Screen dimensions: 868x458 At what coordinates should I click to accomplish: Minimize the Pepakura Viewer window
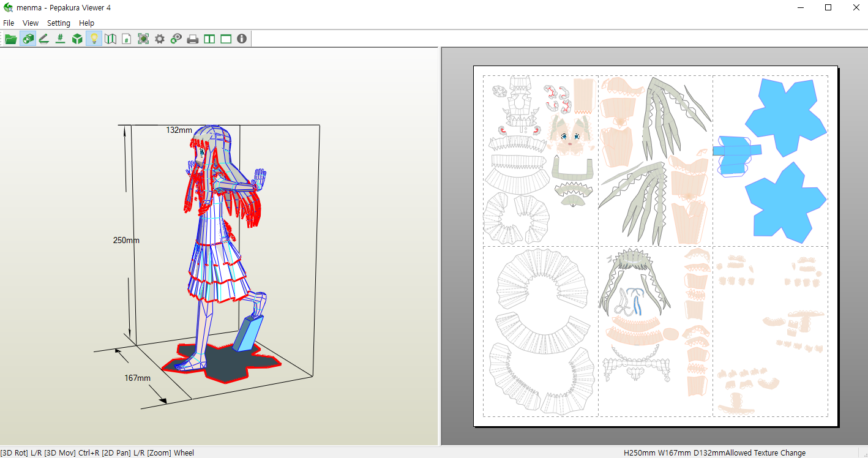click(x=801, y=7)
